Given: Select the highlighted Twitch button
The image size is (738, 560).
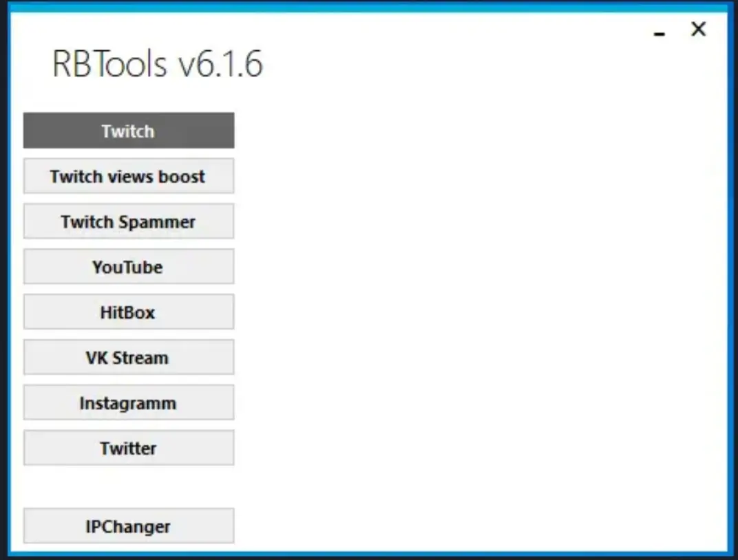Looking at the screenshot, I should click(129, 130).
